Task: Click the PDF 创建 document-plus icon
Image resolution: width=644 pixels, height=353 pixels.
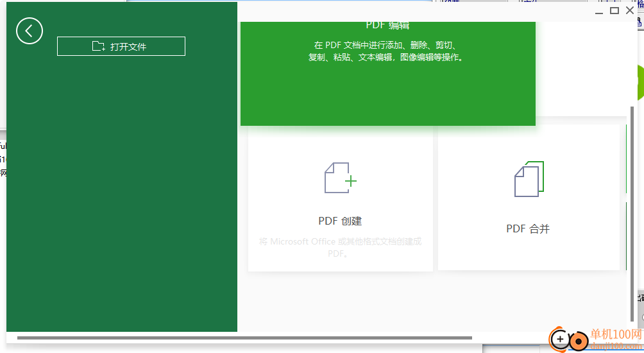Action: tap(341, 178)
